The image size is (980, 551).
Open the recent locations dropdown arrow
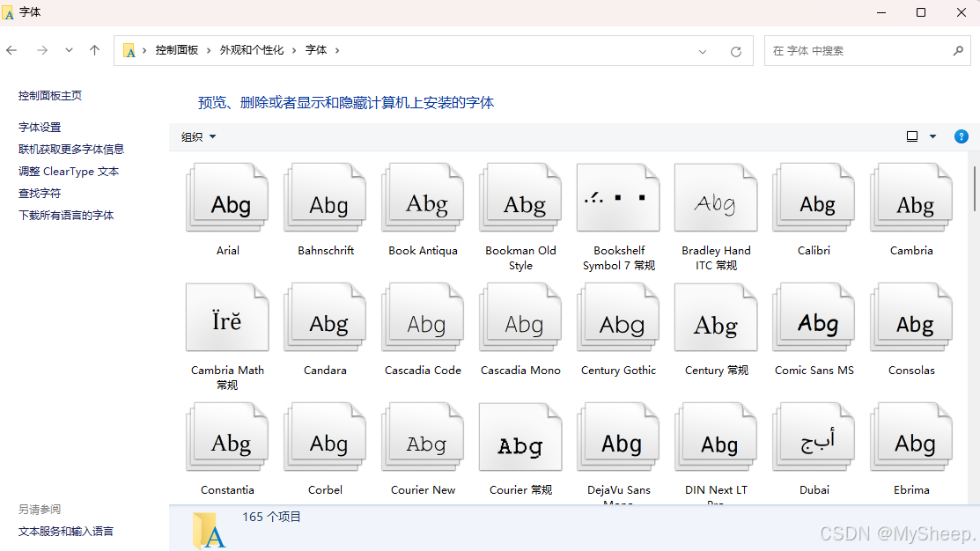point(69,50)
